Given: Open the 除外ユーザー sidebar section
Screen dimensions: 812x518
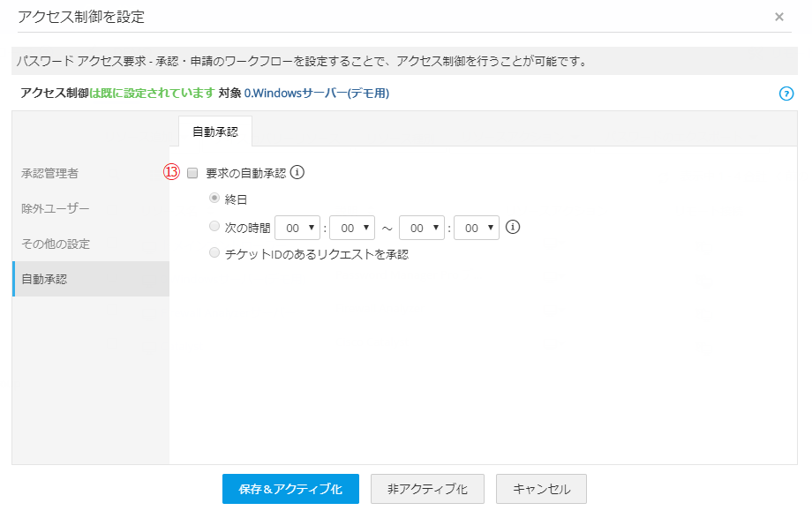Looking at the screenshot, I should (x=56, y=208).
